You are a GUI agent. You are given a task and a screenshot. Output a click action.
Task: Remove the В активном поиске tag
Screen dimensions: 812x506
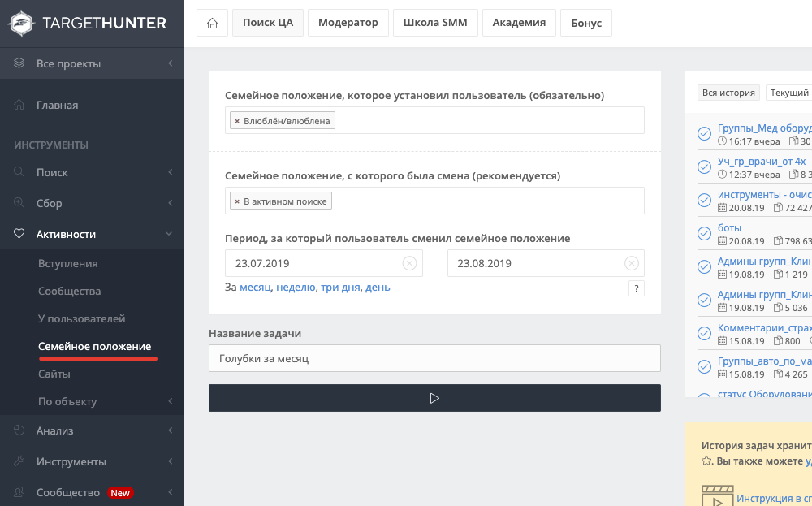237,201
